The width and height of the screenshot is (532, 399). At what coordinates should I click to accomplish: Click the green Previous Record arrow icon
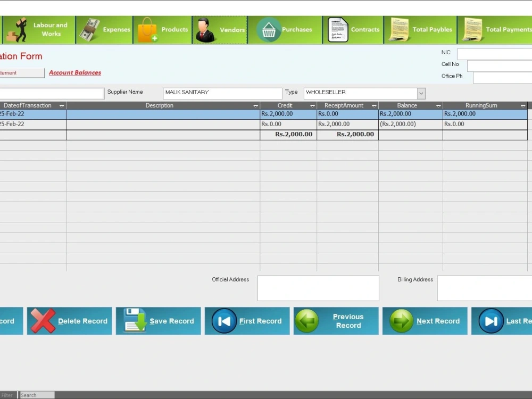[x=307, y=321]
